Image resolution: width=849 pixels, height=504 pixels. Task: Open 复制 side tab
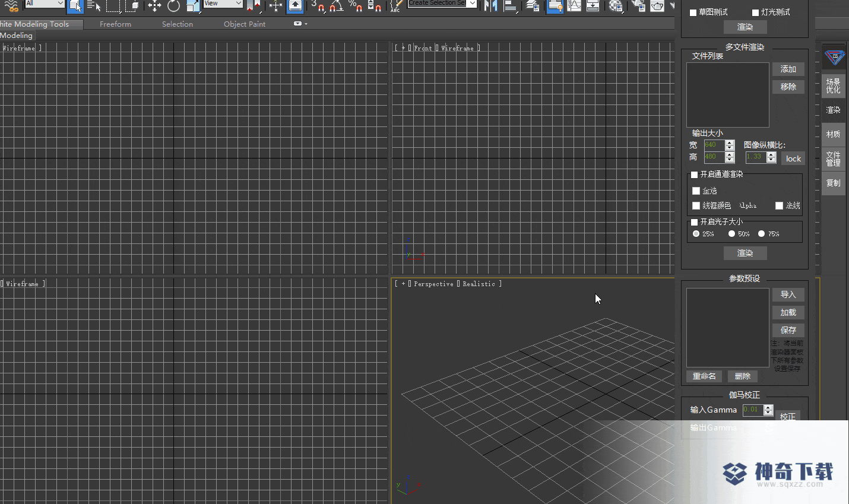(834, 183)
